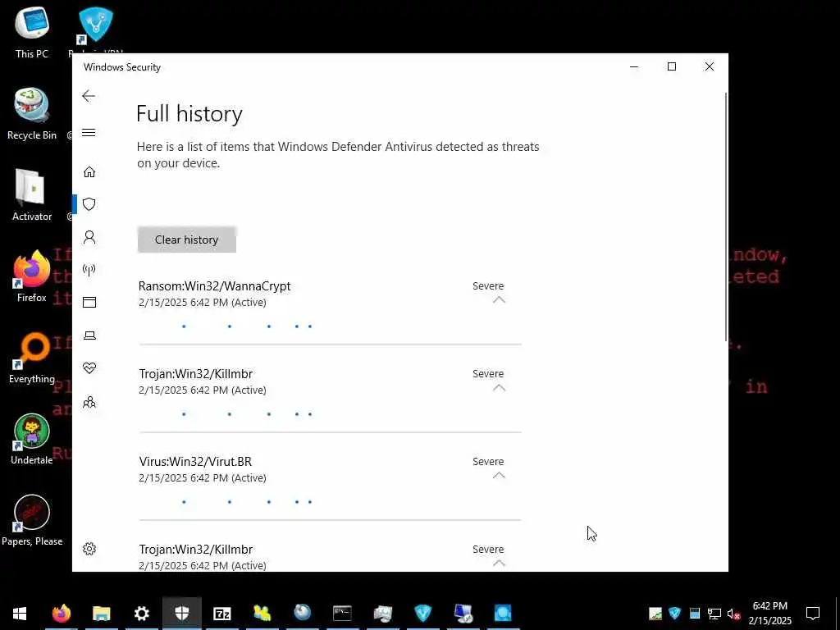Click the muted volume icon in tray
840x630 pixels.
[733, 614]
